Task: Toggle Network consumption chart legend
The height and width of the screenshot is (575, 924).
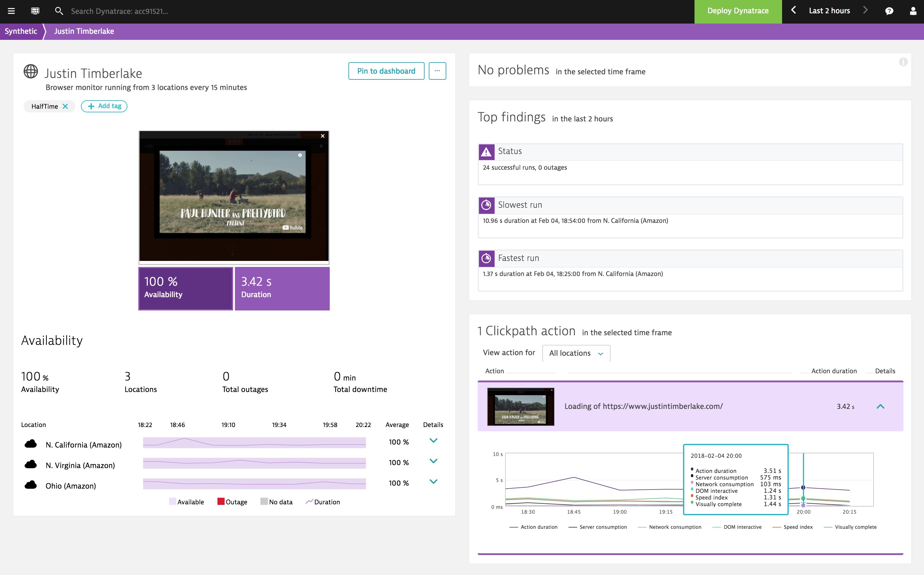Action: click(x=669, y=527)
